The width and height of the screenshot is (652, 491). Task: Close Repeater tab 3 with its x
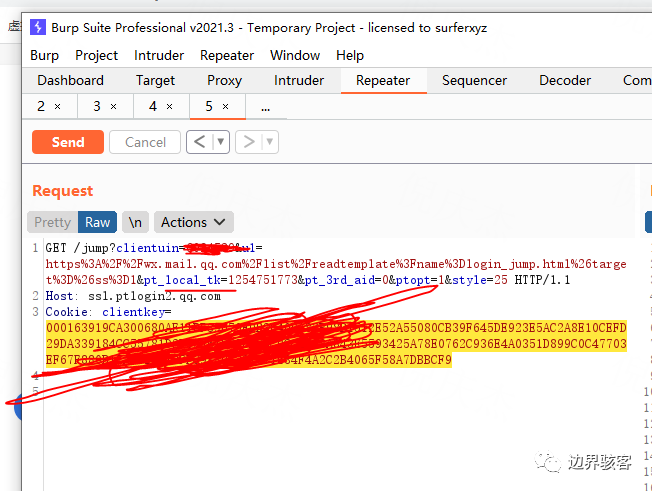(113, 107)
